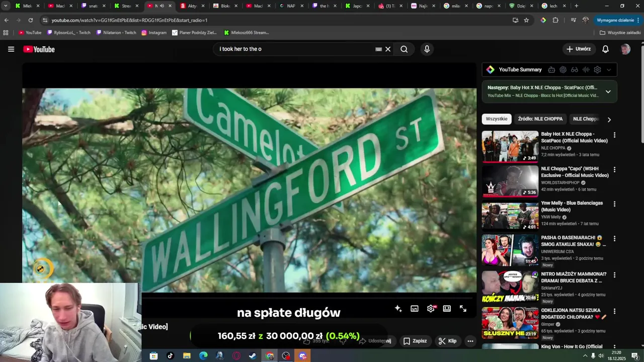
Task: Open Microsoft Edge from the Windows taskbar
Action: pos(203,356)
